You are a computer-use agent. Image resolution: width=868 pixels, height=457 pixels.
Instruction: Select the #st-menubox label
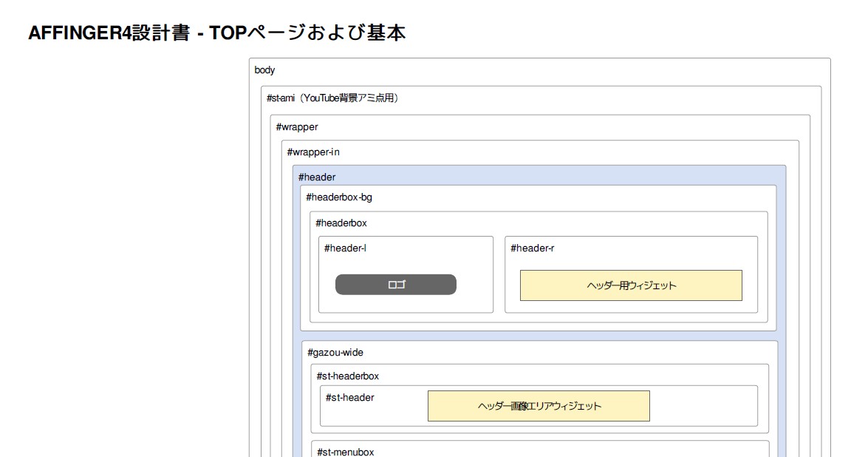[x=346, y=452]
